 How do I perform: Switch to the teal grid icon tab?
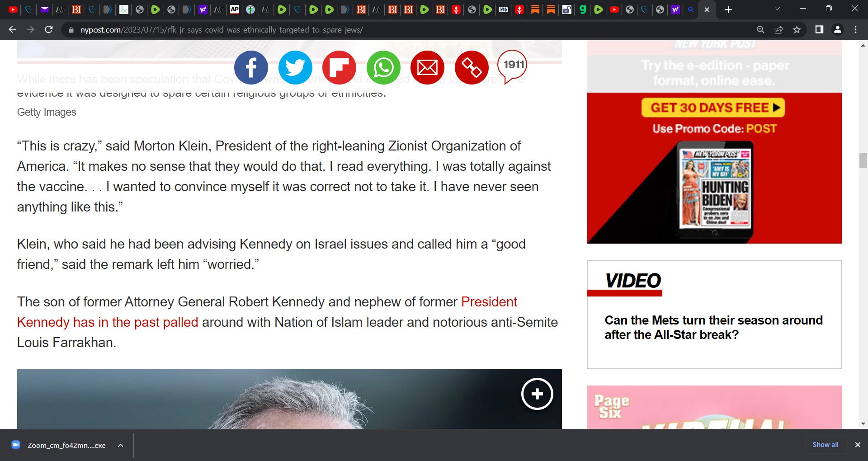[x=123, y=9]
